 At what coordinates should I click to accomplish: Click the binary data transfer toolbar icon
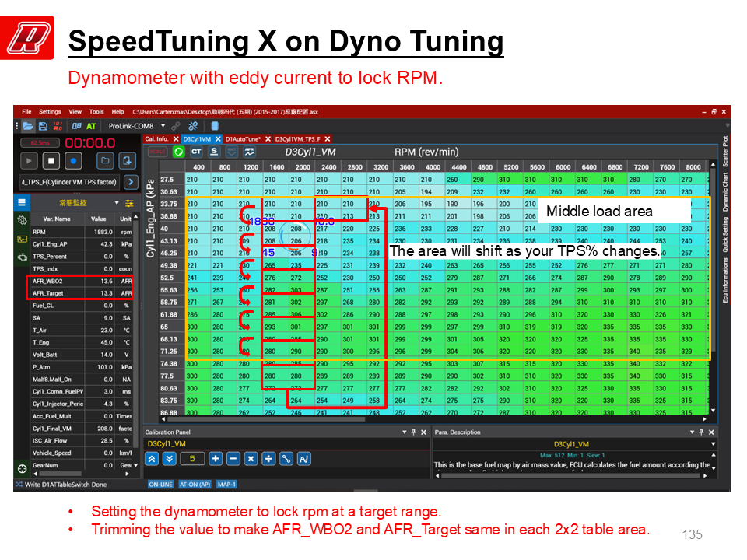coord(58,126)
